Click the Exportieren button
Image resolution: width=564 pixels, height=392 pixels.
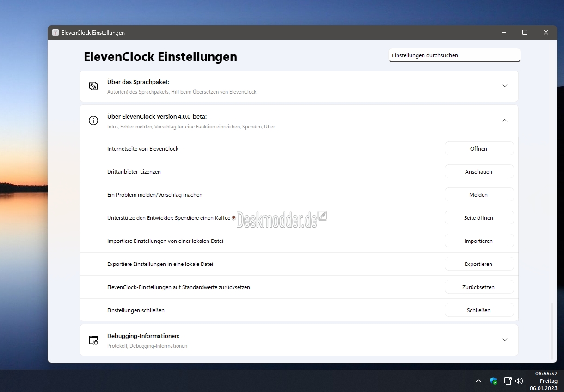click(479, 264)
